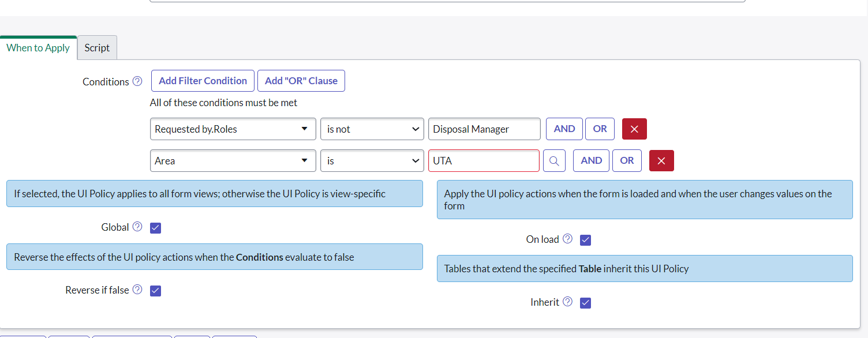Select the When to Apply tab
This screenshot has height=338, width=868.
tap(38, 48)
